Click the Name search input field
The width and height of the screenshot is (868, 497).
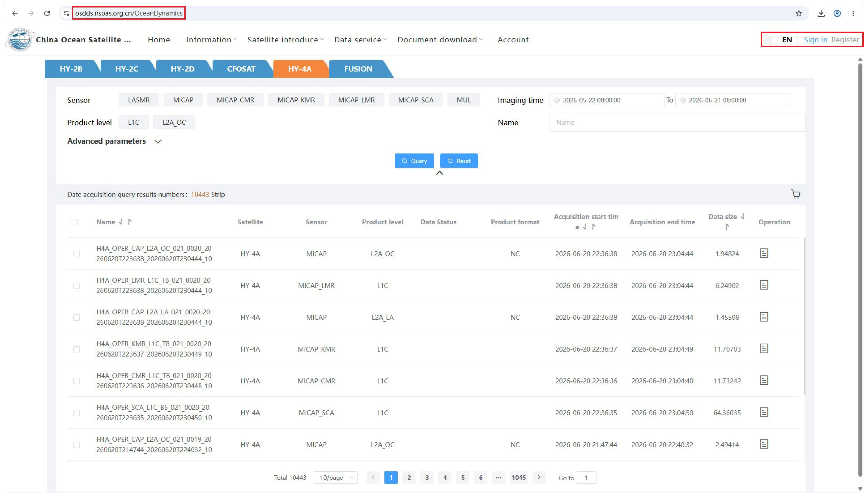click(677, 123)
